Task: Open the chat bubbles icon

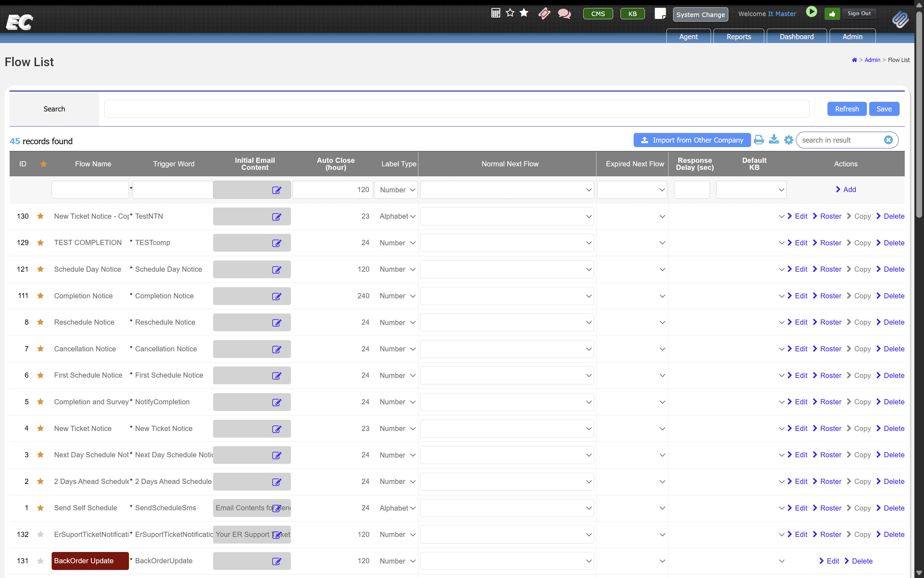Action: (564, 14)
